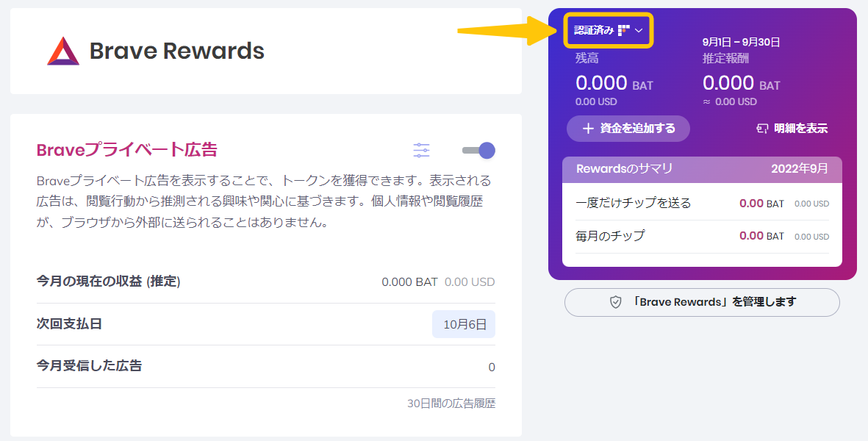Click the Rewardsのサマリ header
The image size is (868, 441).
pyautogui.click(x=625, y=169)
